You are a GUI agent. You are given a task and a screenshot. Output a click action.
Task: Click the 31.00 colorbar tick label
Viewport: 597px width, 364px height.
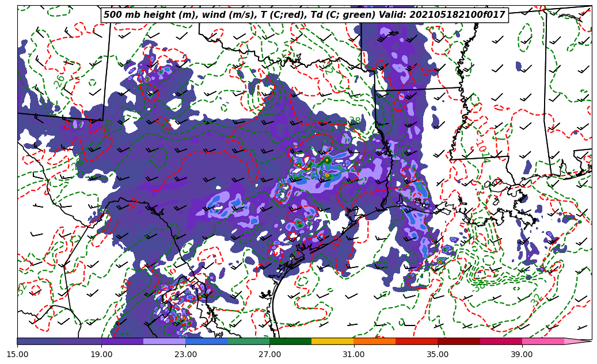point(353,354)
